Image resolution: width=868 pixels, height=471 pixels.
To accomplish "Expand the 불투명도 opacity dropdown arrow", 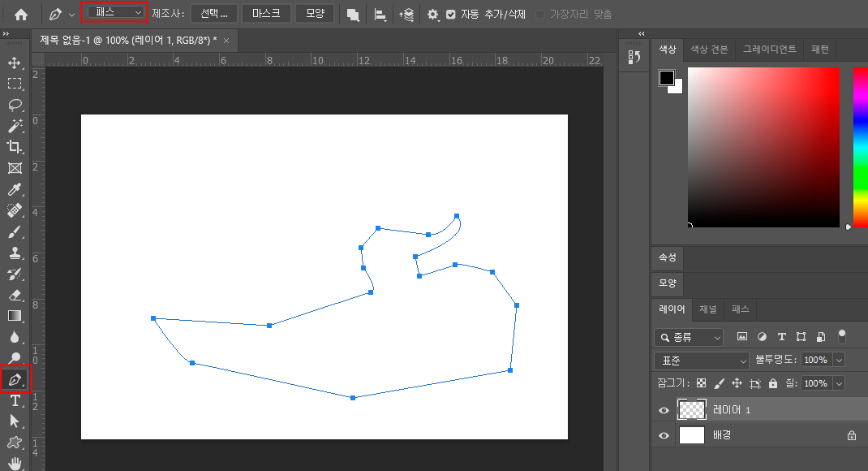I will [x=839, y=360].
